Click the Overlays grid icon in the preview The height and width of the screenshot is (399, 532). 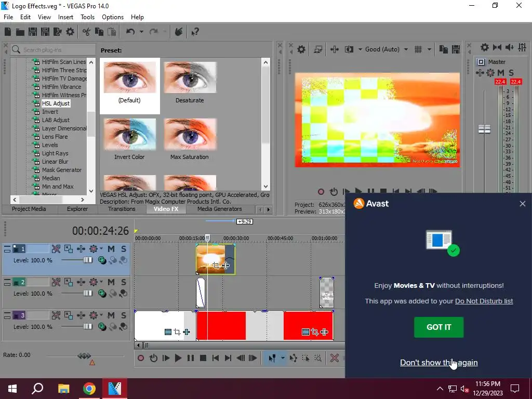point(418,49)
